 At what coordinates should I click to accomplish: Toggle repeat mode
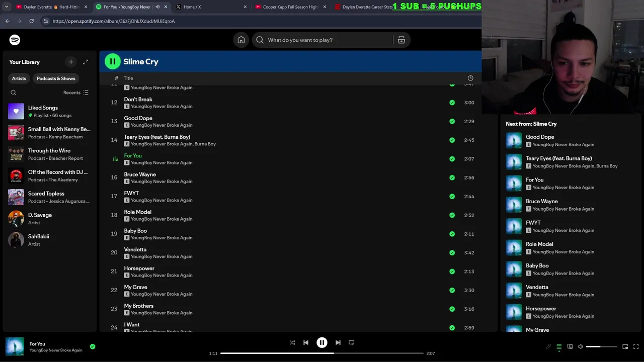coord(352,342)
